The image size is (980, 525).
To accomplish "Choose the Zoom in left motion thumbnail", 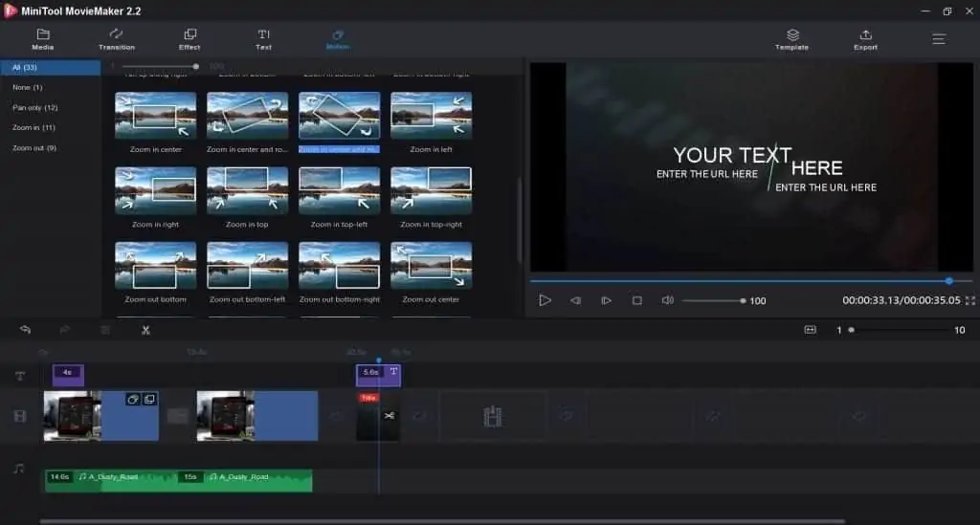I will click(432, 116).
